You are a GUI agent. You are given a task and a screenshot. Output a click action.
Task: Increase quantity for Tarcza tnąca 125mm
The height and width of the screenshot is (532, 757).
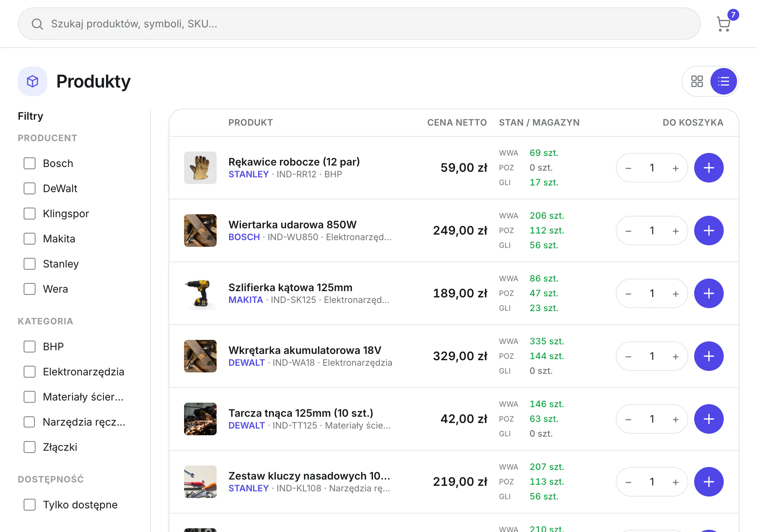[x=675, y=419]
